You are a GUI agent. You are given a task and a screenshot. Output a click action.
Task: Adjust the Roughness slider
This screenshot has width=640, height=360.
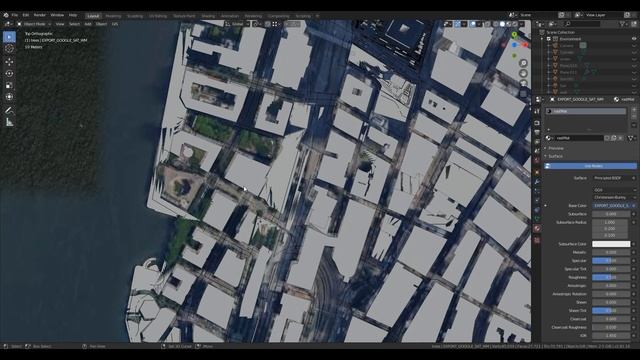tap(611, 278)
